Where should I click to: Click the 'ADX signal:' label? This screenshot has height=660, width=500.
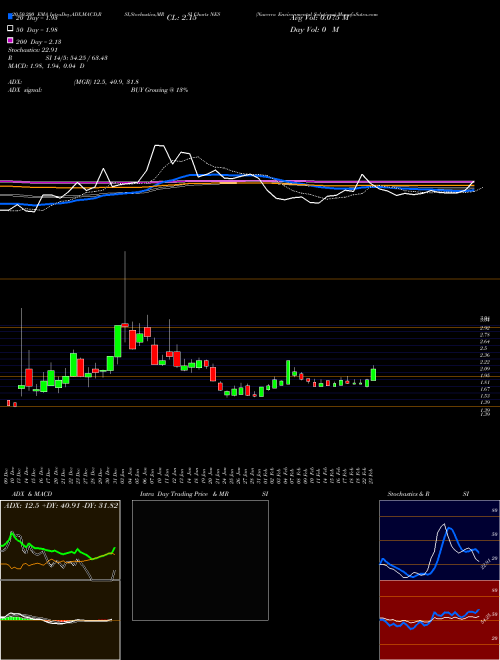25,90
